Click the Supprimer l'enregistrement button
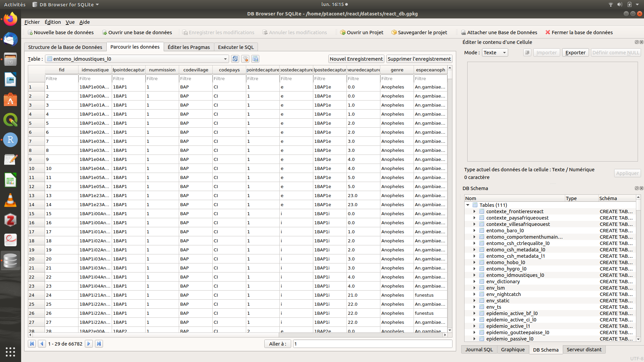The image size is (644, 362). point(418,59)
